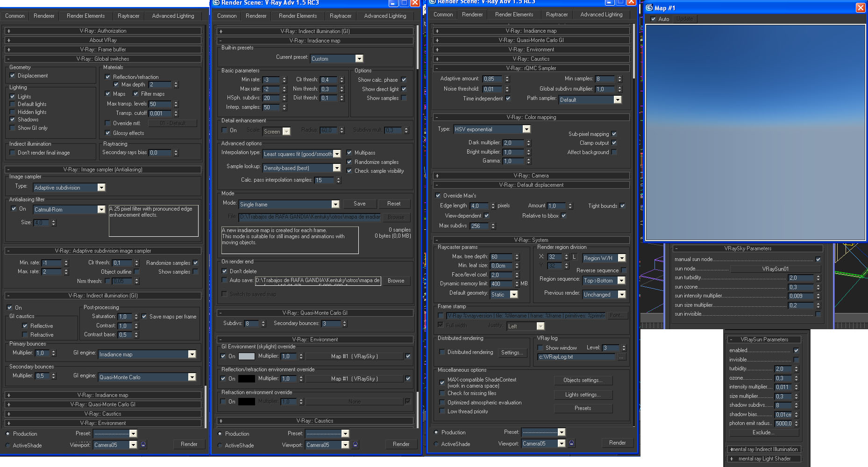Toggle the Glossy effects checkbox
Image resolution: width=868 pixels, height=467 pixels.
click(107, 133)
